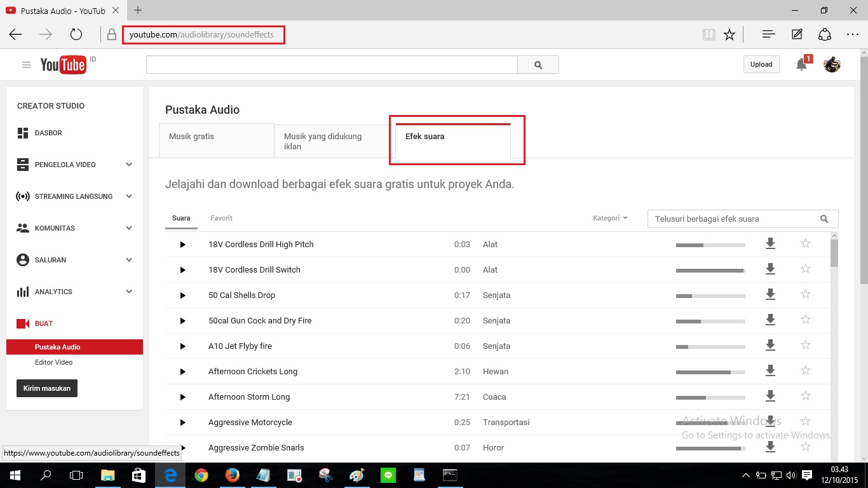Play Aggressive Motorcycle sound
The image size is (868, 488).
click(182, 423)
